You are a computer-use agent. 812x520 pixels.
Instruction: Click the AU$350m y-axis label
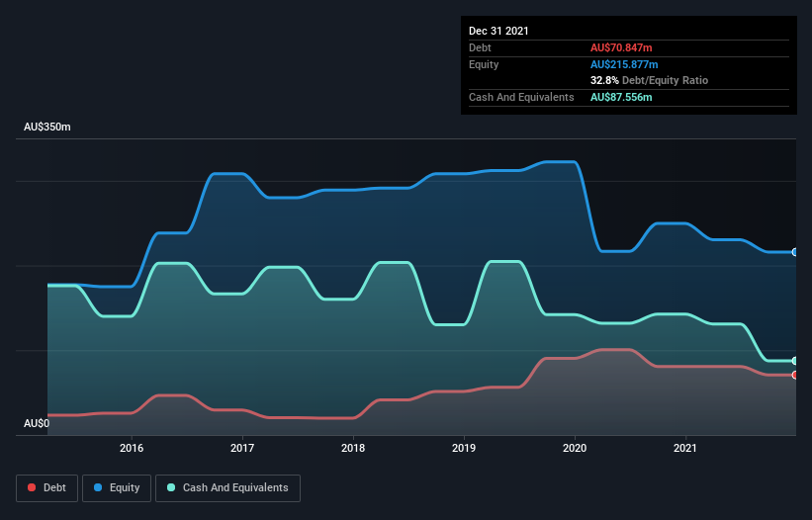click(x=47, y=127)
